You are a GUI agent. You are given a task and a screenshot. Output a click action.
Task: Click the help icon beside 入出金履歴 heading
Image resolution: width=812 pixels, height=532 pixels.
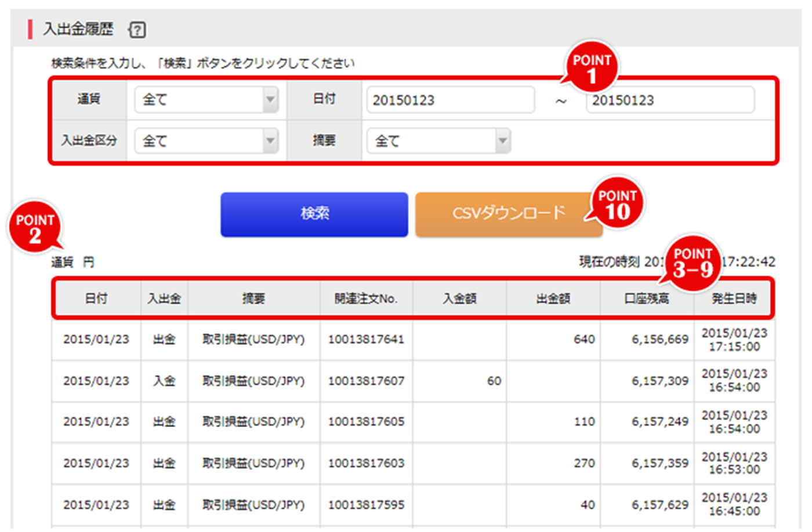[x=137, y=28]
